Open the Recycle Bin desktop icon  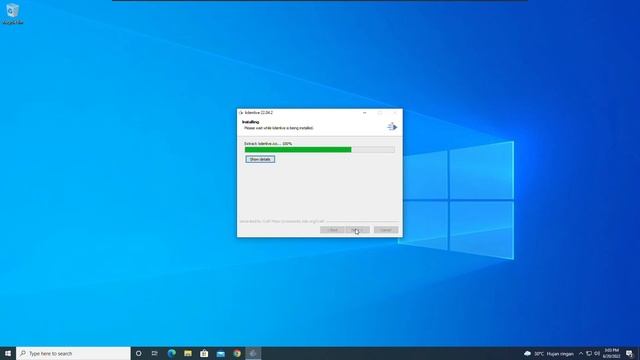13,13
